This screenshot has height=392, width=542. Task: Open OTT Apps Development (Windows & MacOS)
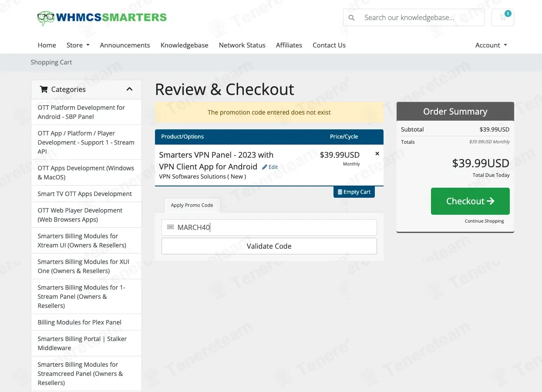[86, 172]
